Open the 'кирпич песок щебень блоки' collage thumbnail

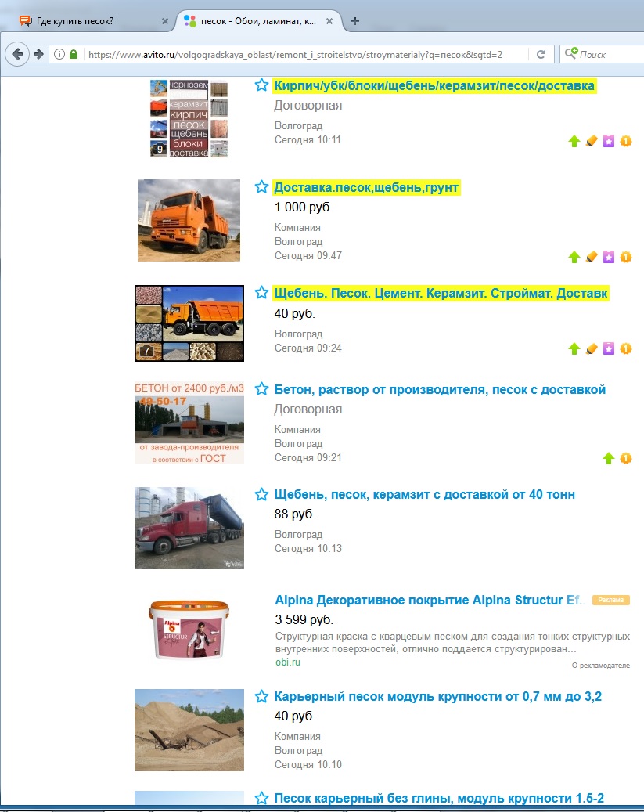(x=189, y=118)
